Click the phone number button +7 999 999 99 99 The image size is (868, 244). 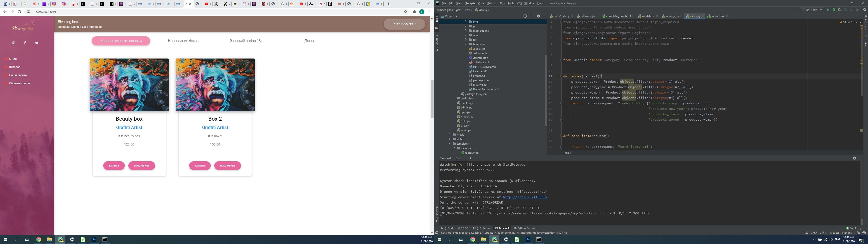coord(404,24)
